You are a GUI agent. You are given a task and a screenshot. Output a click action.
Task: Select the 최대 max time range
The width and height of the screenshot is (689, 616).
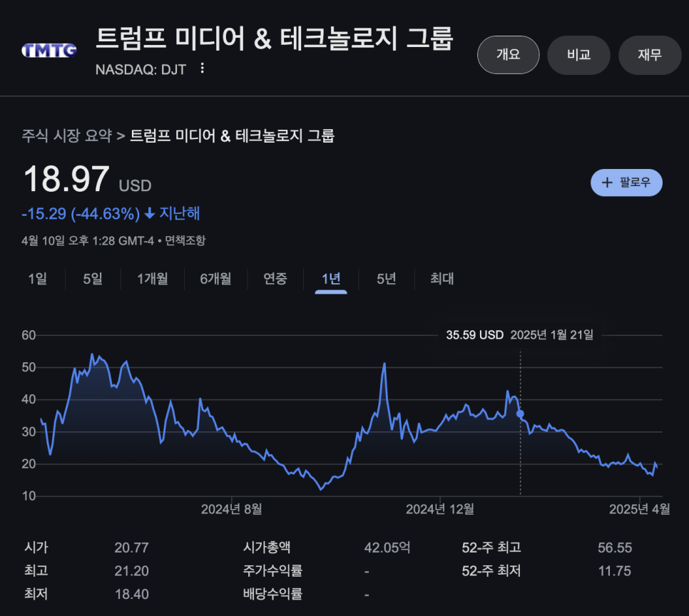(x=442, y=279)
